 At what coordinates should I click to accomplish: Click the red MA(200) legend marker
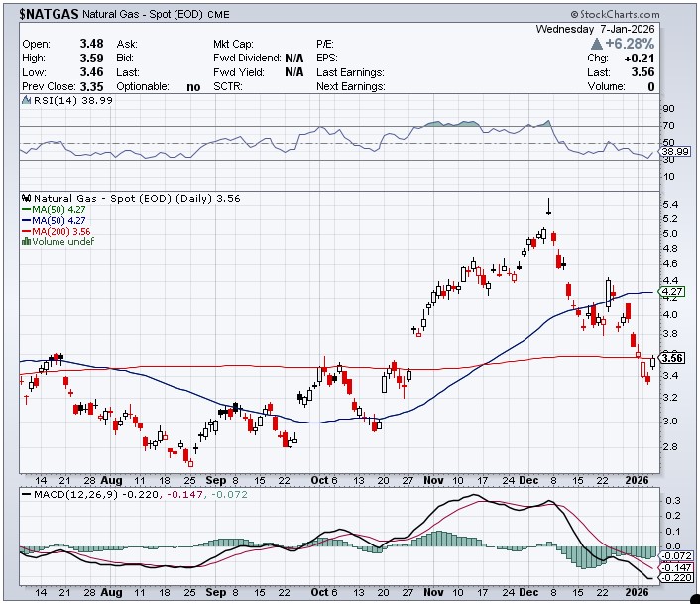point(26,231)
